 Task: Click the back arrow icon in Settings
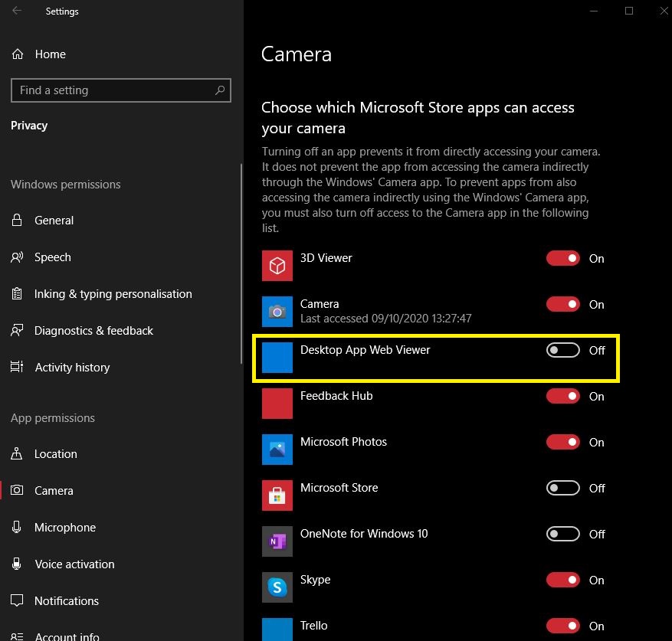pyautogui.click(x=17, y=11)
